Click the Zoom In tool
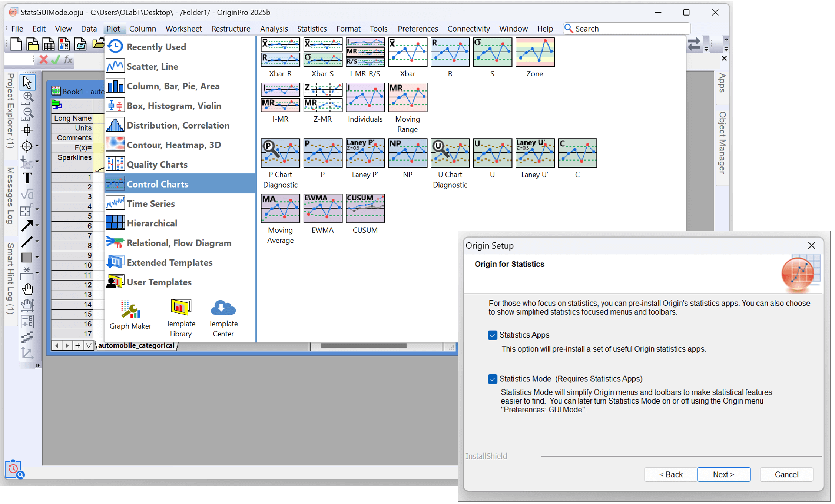Image resolution: width=835 pixels, height=504 pixels. coord(27,97)
